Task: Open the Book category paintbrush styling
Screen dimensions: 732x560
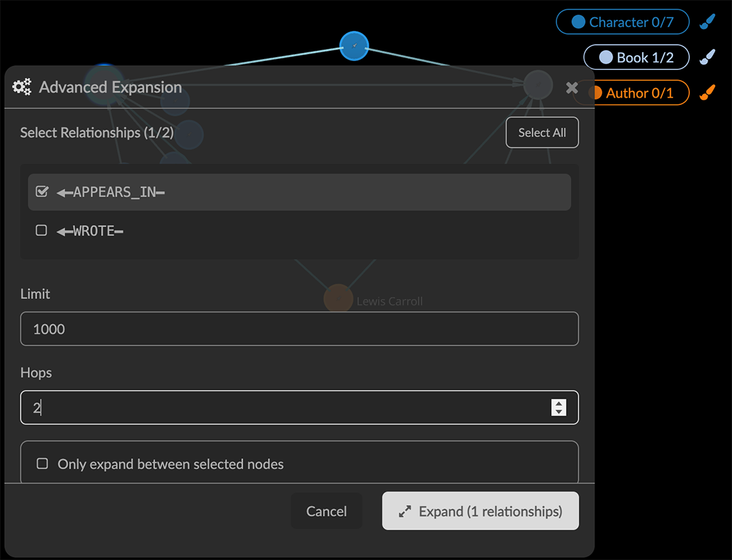Action: point(707,58)
